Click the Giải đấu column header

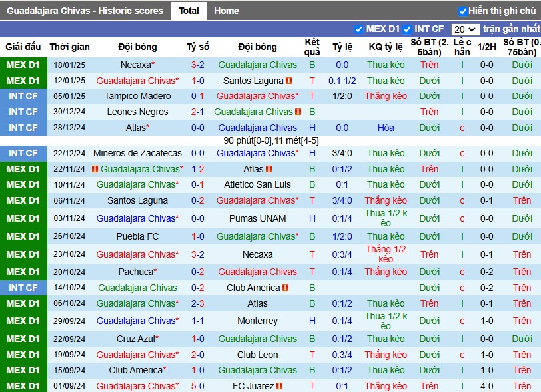coord(23,47)
